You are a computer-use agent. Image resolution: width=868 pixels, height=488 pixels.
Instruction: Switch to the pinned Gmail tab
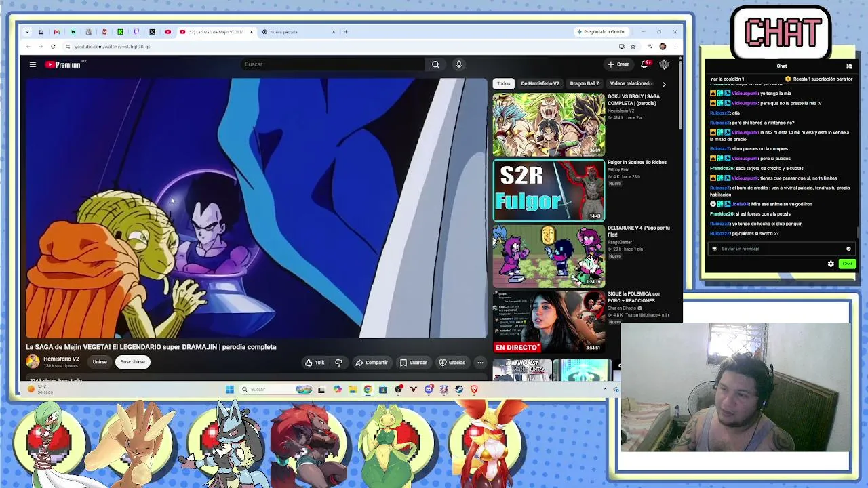[x=56, y=32]
